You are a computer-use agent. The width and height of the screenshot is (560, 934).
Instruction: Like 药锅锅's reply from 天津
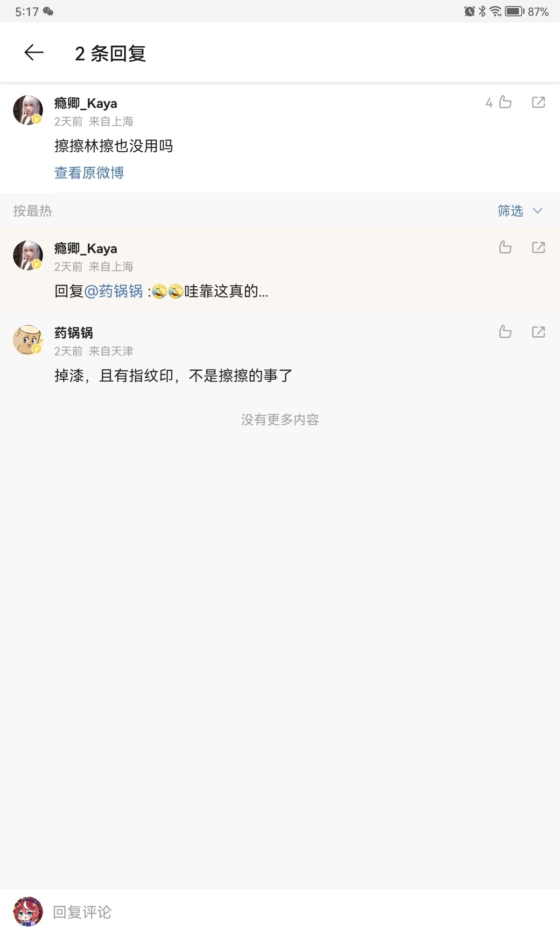pos(505,332)
